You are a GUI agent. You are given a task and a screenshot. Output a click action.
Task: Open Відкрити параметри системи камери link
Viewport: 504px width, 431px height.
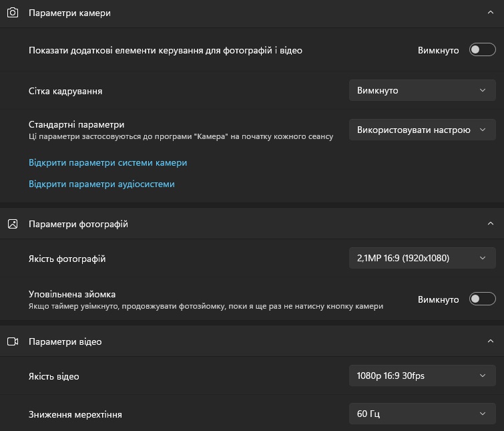tap(107, 163)
